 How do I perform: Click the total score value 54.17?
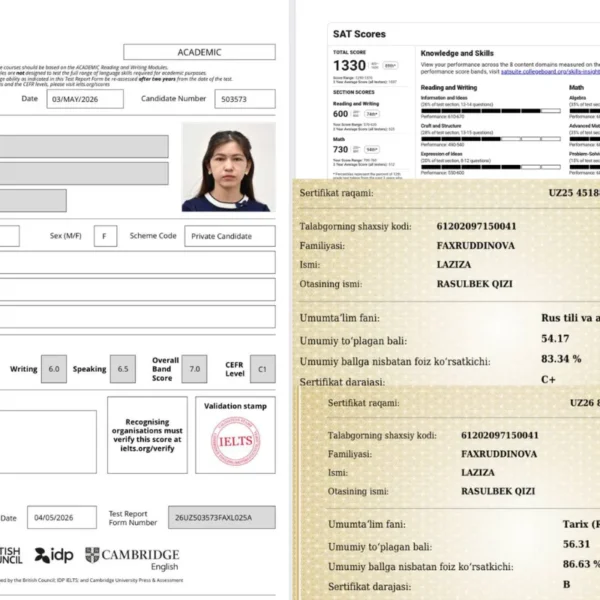coord(555,338)
